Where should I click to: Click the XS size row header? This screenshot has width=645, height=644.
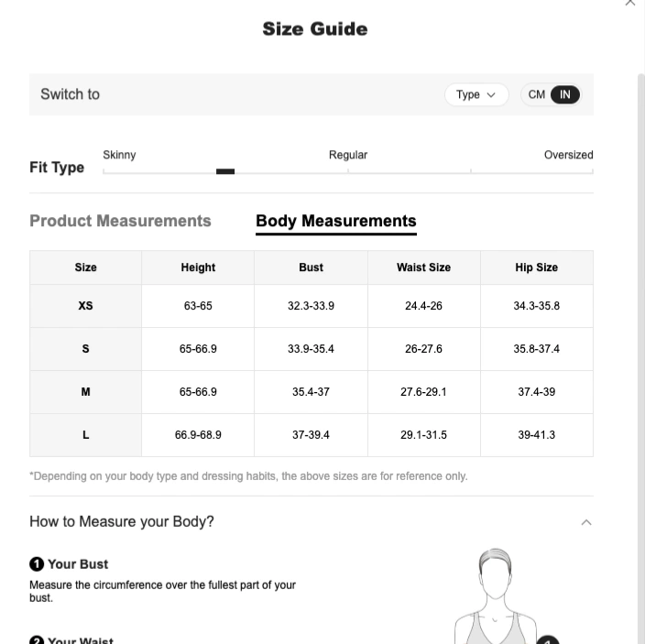pyautogui.click(x=85, y=306)
